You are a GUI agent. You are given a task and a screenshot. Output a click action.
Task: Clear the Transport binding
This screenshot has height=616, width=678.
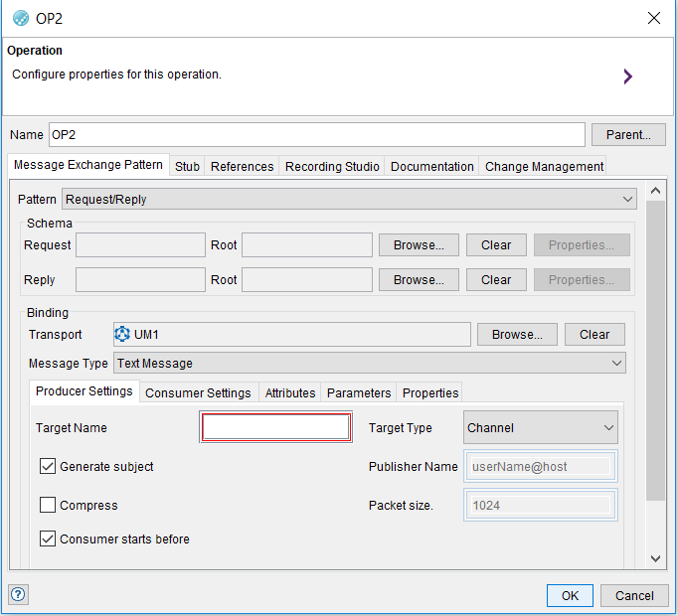click(x=594, y=334)
